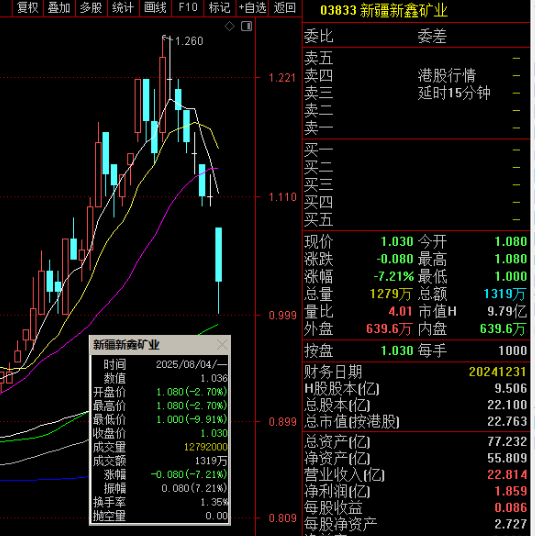Click the popup 最低价 1.000 value
The image size is (535, 536).
tap(192, 419)
